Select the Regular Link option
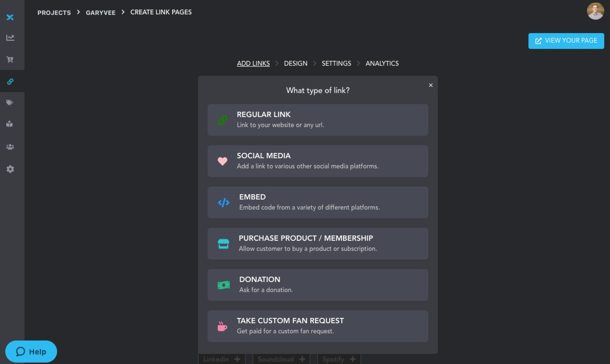The image size is (610, 364). point(317,120)
